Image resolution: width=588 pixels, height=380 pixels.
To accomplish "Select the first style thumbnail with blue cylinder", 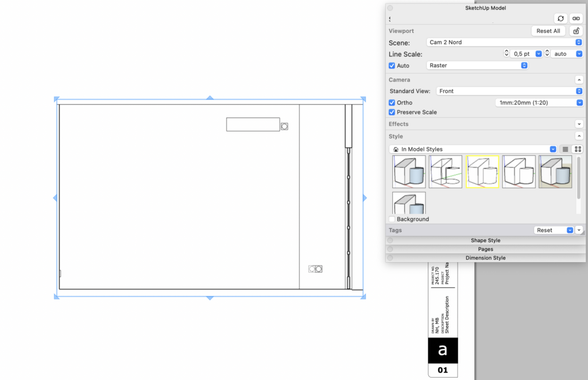I will (409, 171).
